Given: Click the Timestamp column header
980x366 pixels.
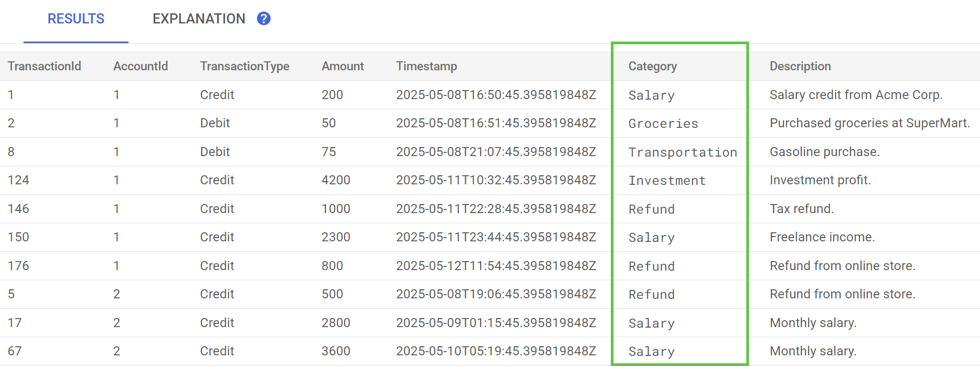Looking at the screenshot, I should [x=426, y=66].
